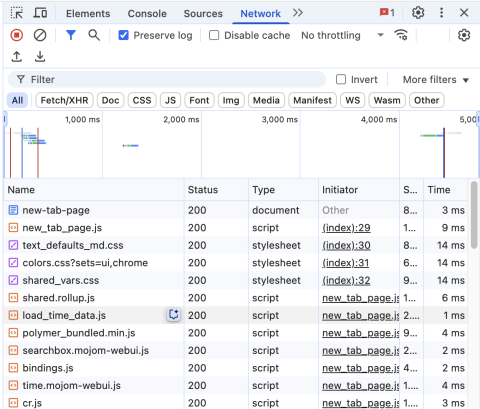Sort requests by Status column header
The height and width of the screenshot is (409, 480).
tap(216, 190)
